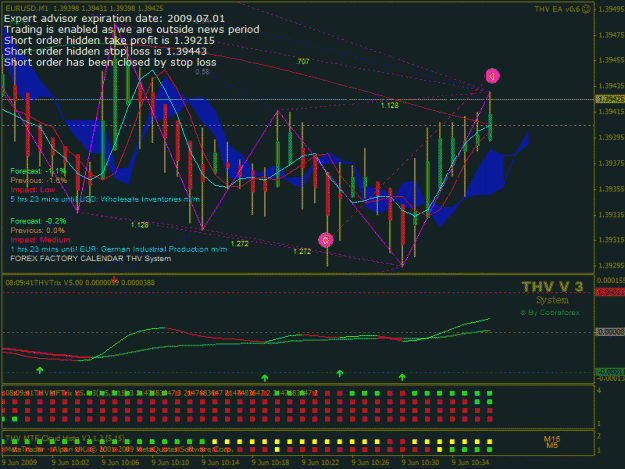Click 'Short order hidden stop loss is 1.39443'
Image resolution: width=625 pixels, height=469 pixels.
click(x=106, y=51)
